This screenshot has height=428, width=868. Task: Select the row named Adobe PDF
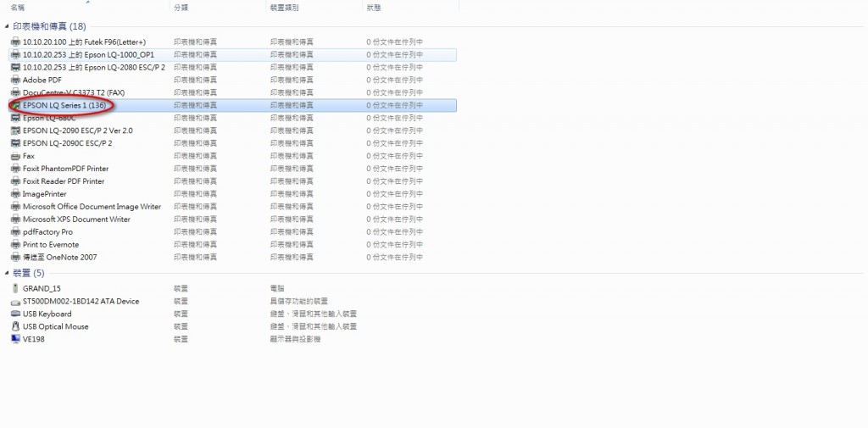coord(232,80)
